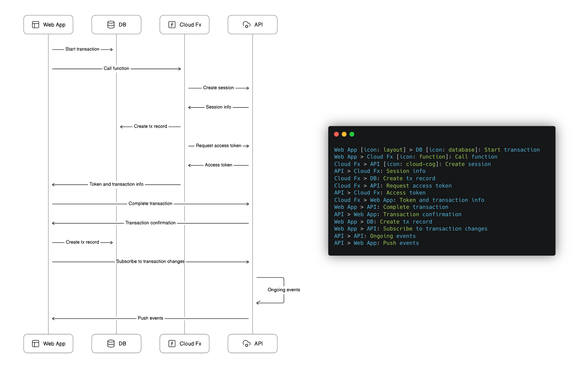Click the function icon in top Cloud Fx node
588x373 pixels.
pyautogui.click(x=172, y=25)
